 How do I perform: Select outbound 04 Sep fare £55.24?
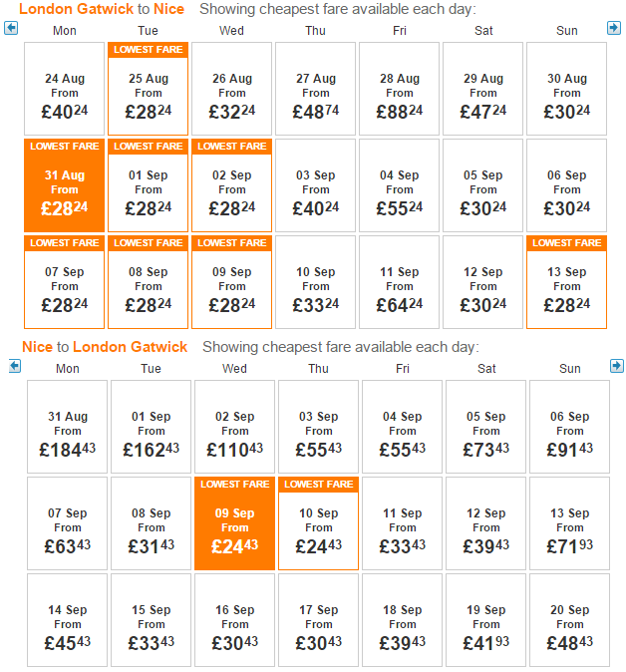point(400,185)
